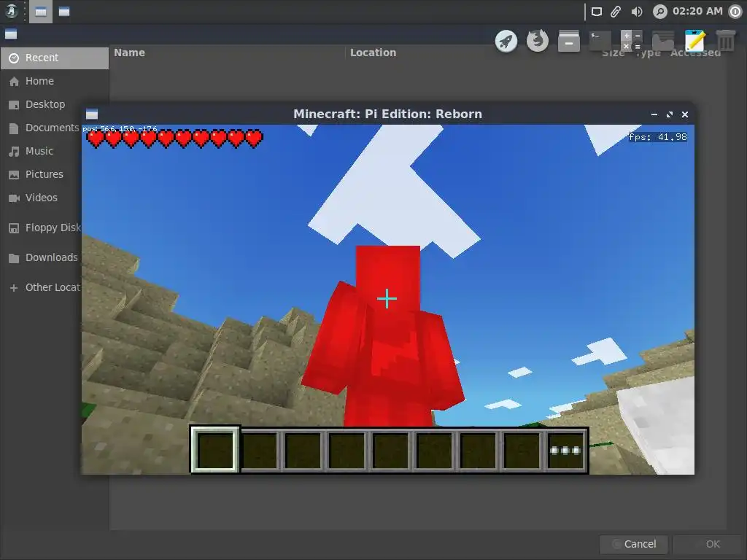Launch Firefox from the dock

coord(538,41)
